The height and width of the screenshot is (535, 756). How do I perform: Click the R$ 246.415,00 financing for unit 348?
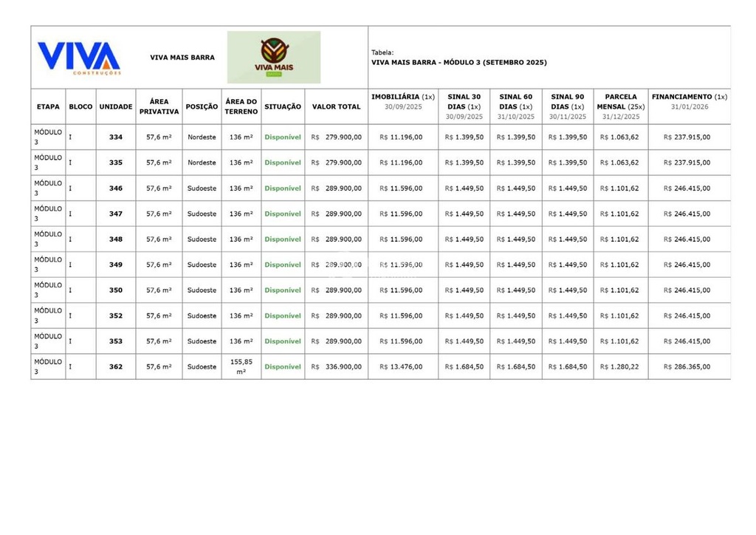(x=687, y=239)
